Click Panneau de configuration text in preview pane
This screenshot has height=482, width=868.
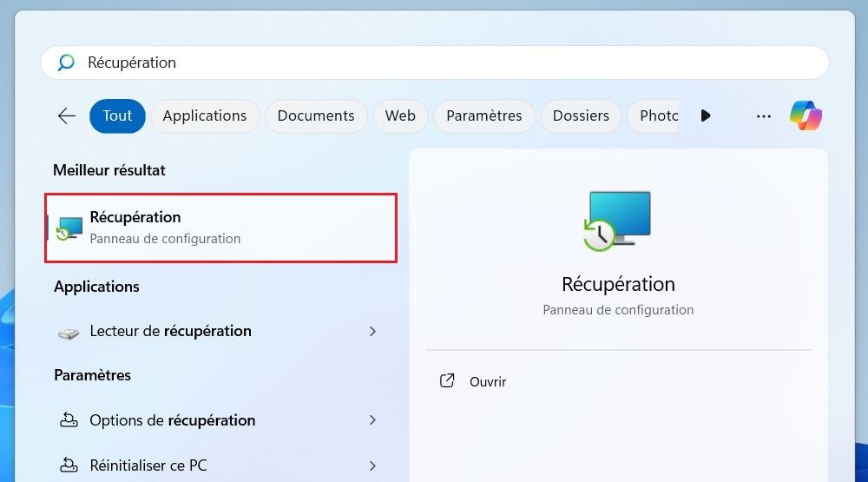point(618,310)
